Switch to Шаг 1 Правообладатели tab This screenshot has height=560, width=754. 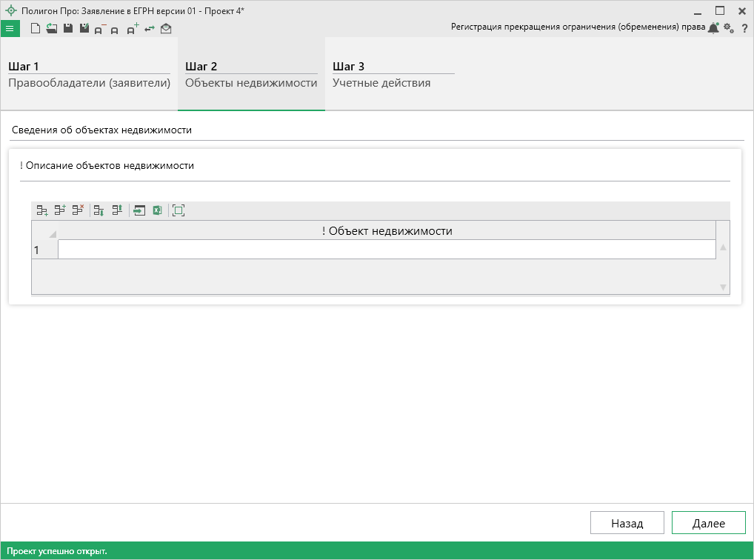[x=89, y=75]
